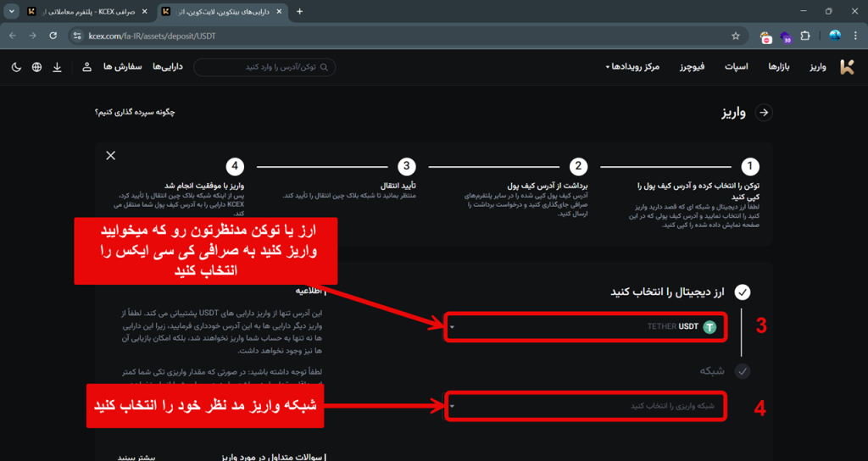Click step 4 circle in guide

235,167
